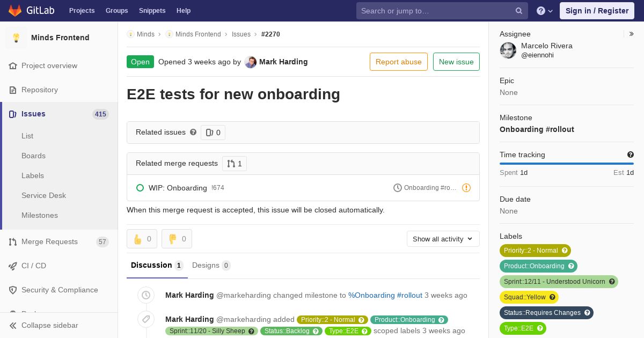Click the Priority::2 - Normal sidebar label help icon
This screenshot has height=338, width=644.
pos(564,251)
